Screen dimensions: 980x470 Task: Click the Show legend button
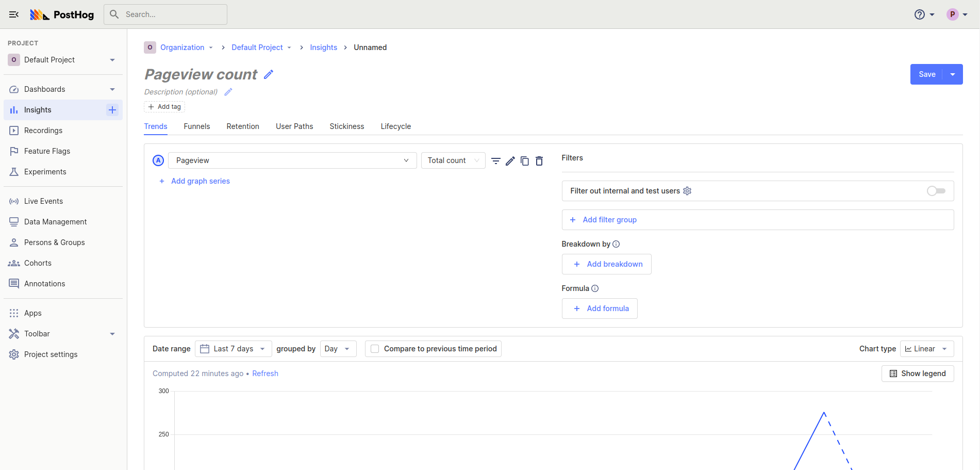[x=917, y=374]
